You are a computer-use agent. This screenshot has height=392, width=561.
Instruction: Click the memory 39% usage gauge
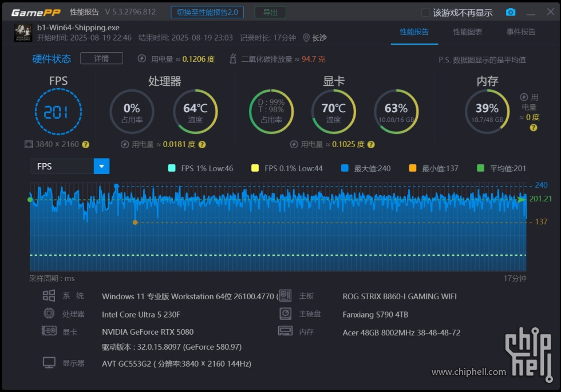487,112
